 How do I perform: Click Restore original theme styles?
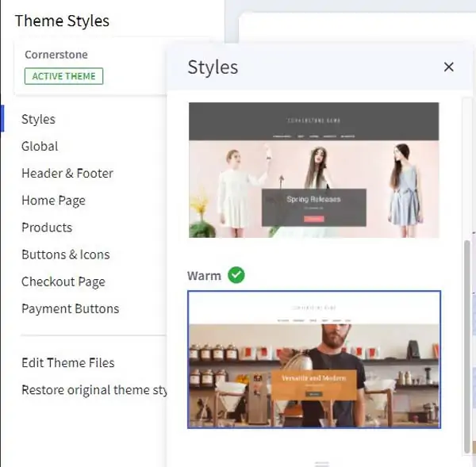(x=94, y=390)
